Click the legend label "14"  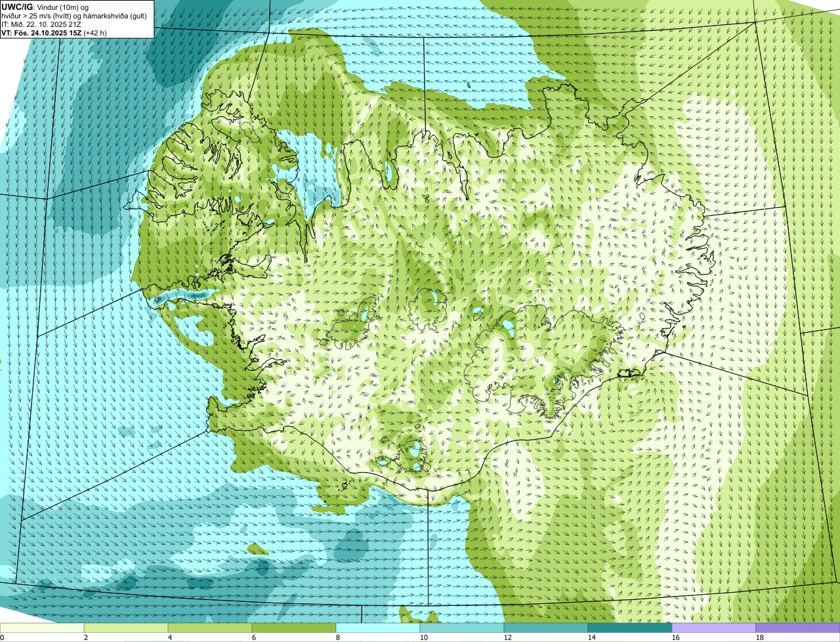[592, 637]
